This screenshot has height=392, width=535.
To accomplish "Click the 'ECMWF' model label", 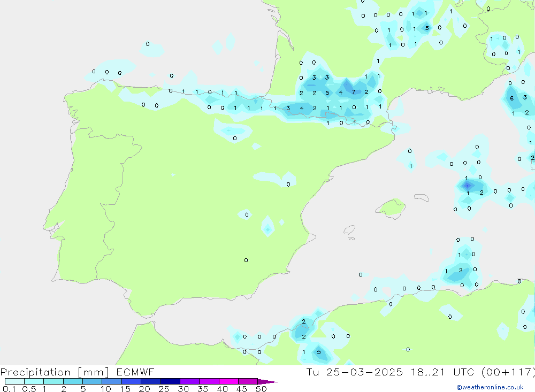I will click(135, 372).
